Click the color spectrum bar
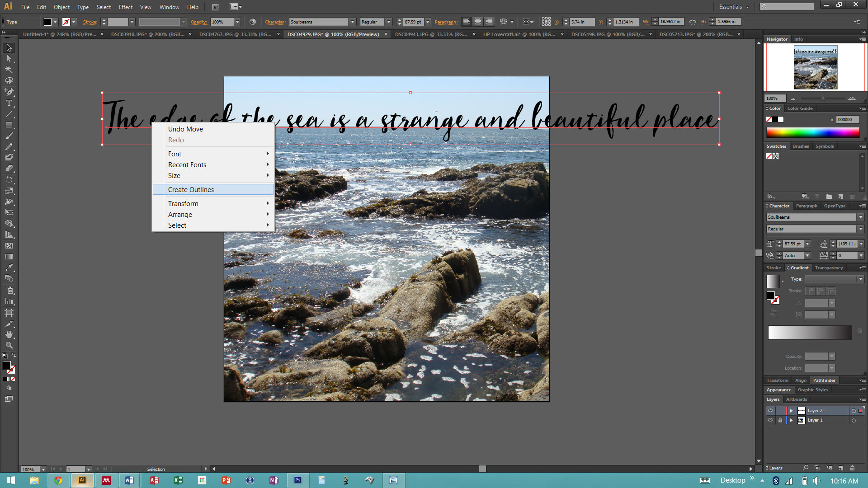Viewport: 868px width, 488px height. [812, 132]
